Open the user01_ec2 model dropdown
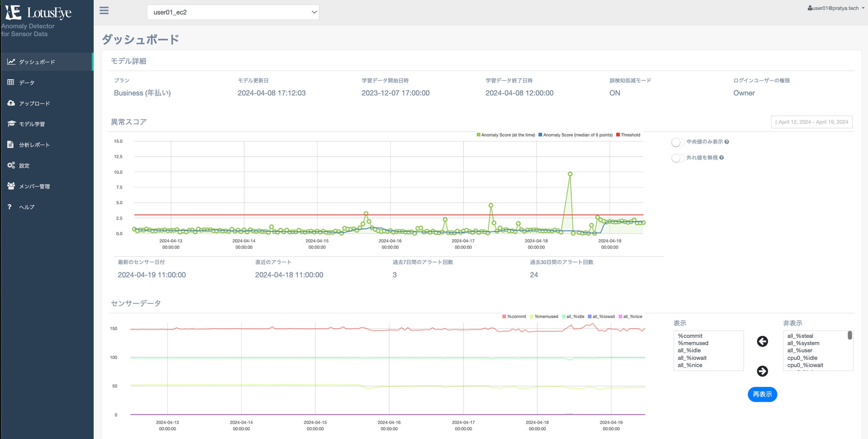 233,12
